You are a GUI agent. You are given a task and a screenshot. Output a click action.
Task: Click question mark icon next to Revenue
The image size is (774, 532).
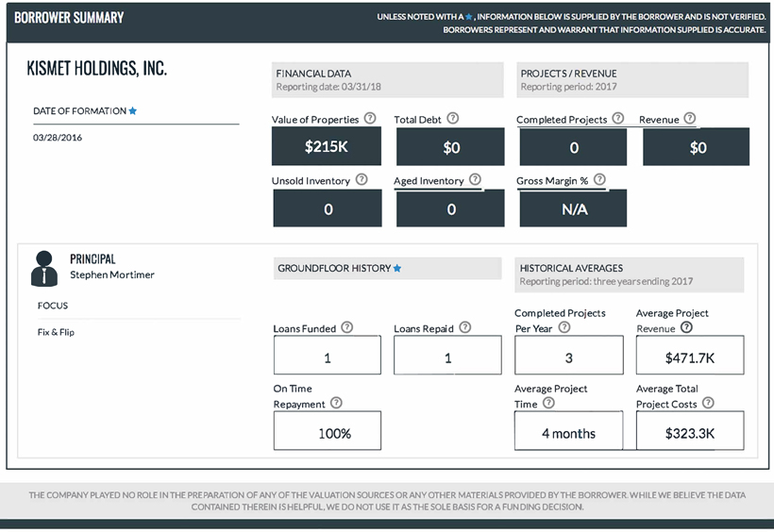point(689,119)
